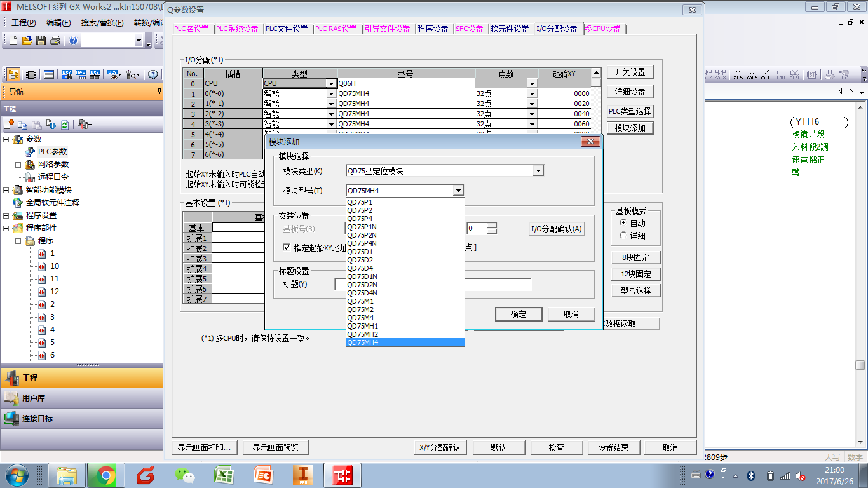Image resolution: width=868 pixels, height=488 pixels.
Task: Toggle the 指定起始XY地址 checkbox
Action: pyautogui.click(x=287, y=247)
